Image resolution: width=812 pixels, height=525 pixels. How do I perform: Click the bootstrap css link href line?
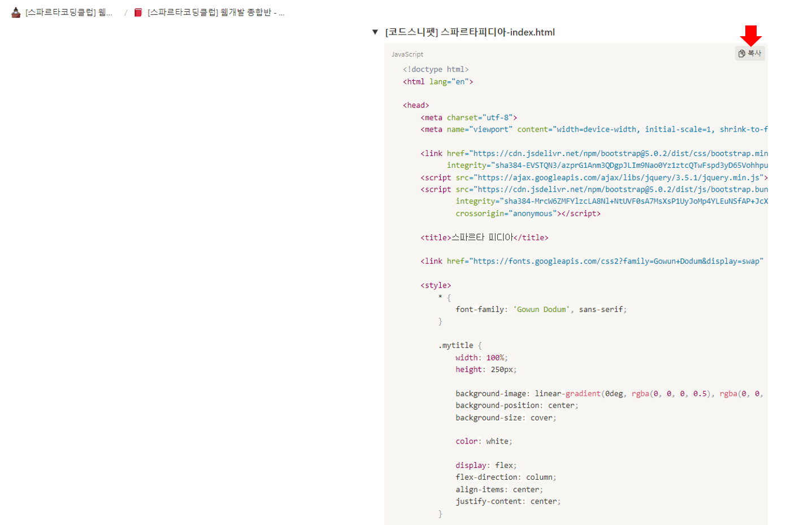[x=594, y=153]
